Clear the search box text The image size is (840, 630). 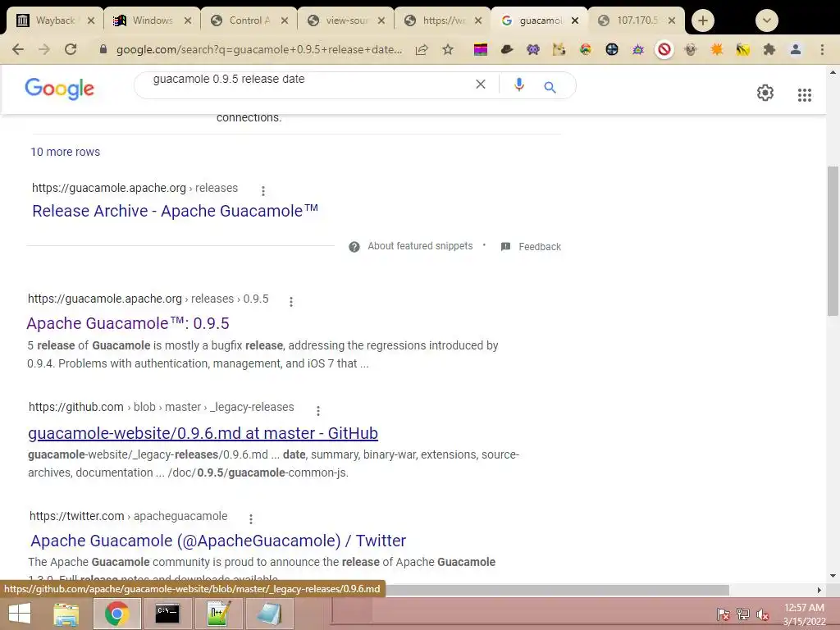point(481,84)
